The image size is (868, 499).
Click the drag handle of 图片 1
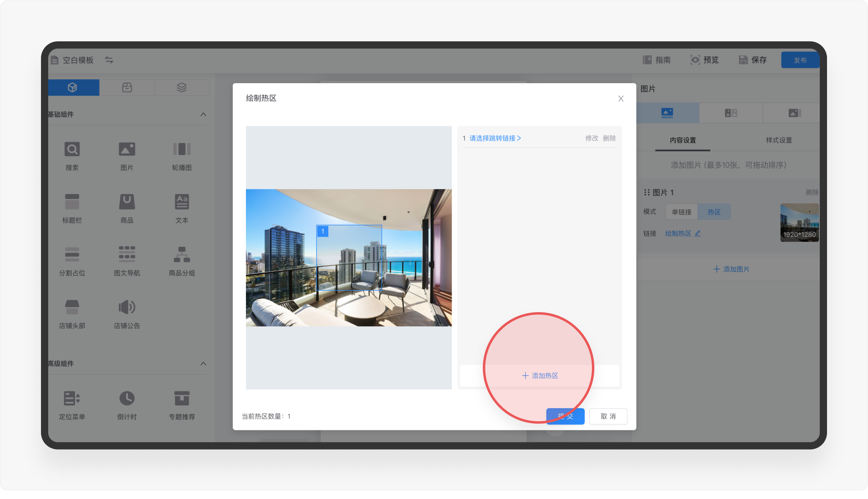(647, 192)
